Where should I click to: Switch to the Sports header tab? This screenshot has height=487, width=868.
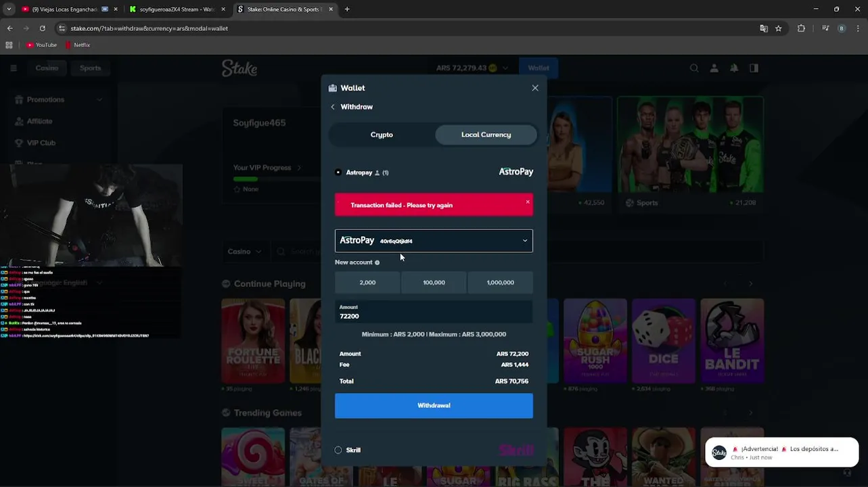point(90,68)
